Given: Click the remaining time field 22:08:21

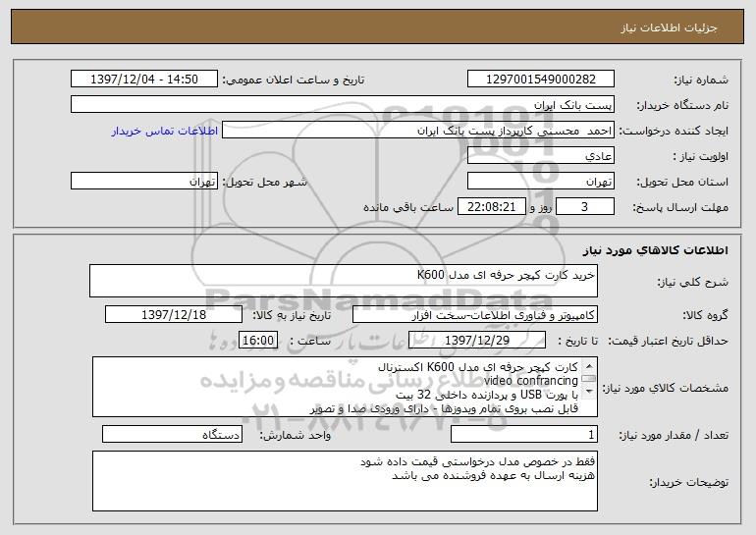Looking at the screenshot, I should (491, 207).
